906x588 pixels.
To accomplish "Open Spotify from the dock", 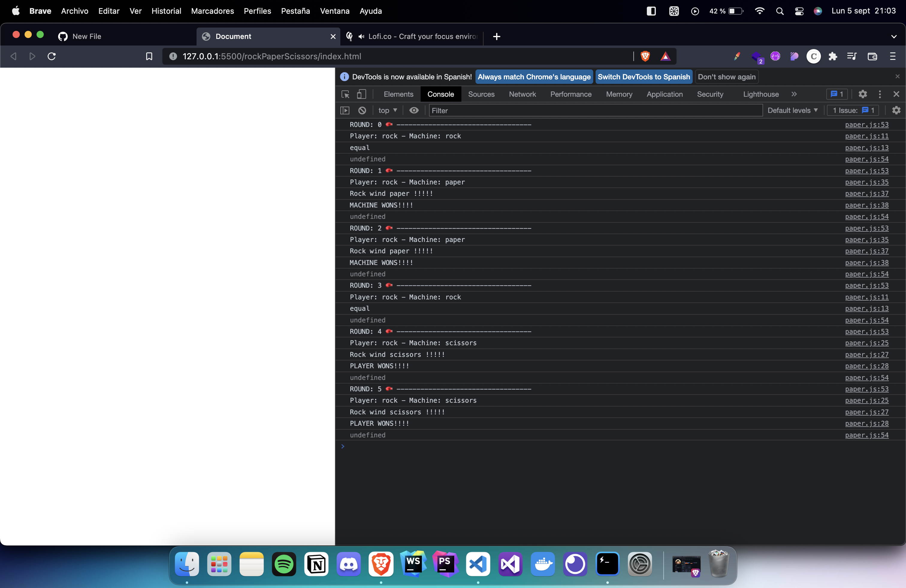I will (284, 564).
